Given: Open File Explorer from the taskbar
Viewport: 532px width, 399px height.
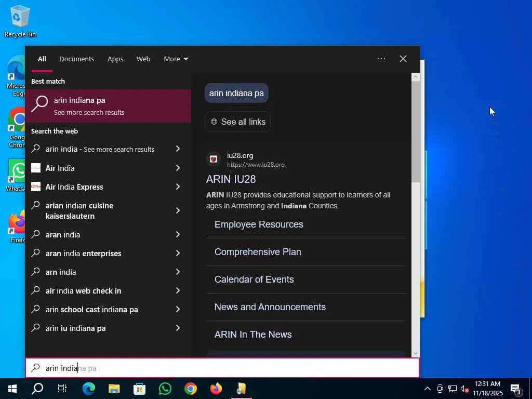Looking at the screenshot, I should (x=114, y=389).
